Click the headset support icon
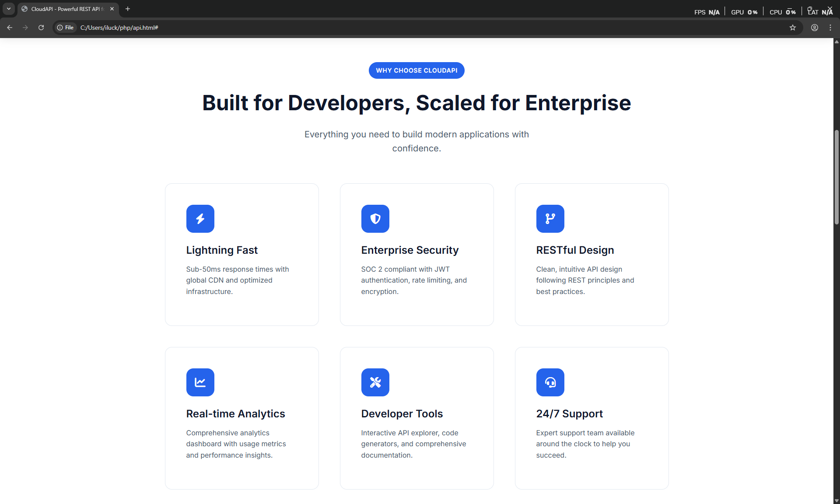The height and width of the screenshot is (504, 840). (x=550, y=382)
